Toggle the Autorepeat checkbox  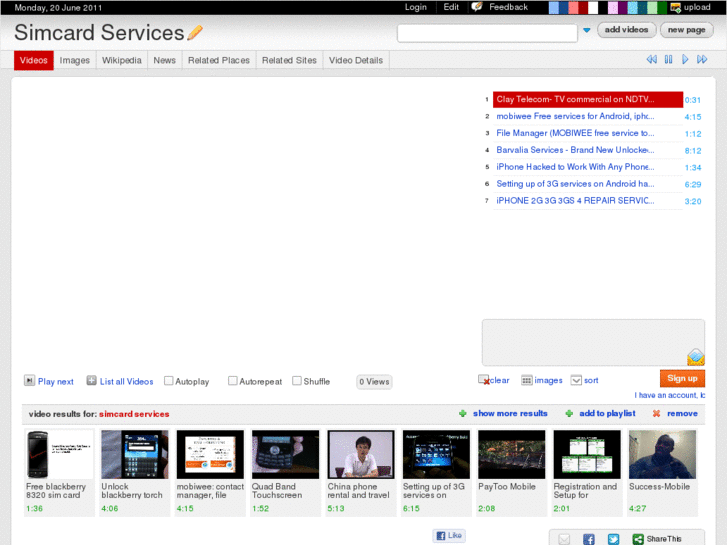(233, 381)
